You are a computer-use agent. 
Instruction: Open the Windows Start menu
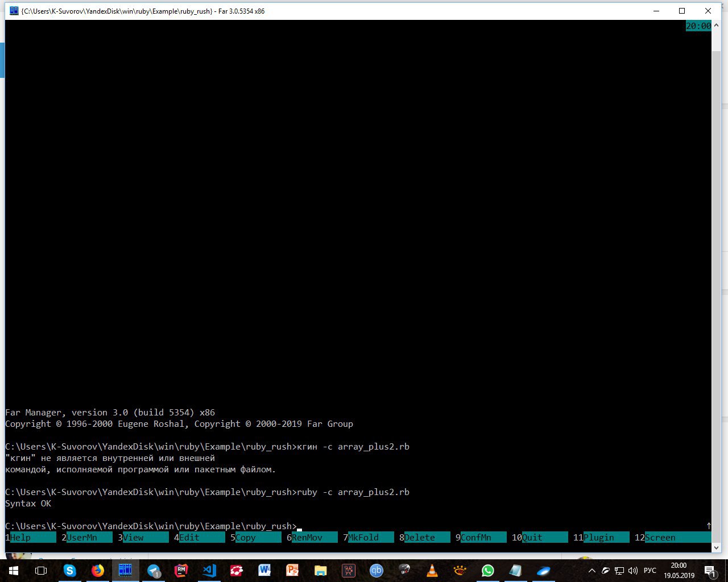pos(14,570)
